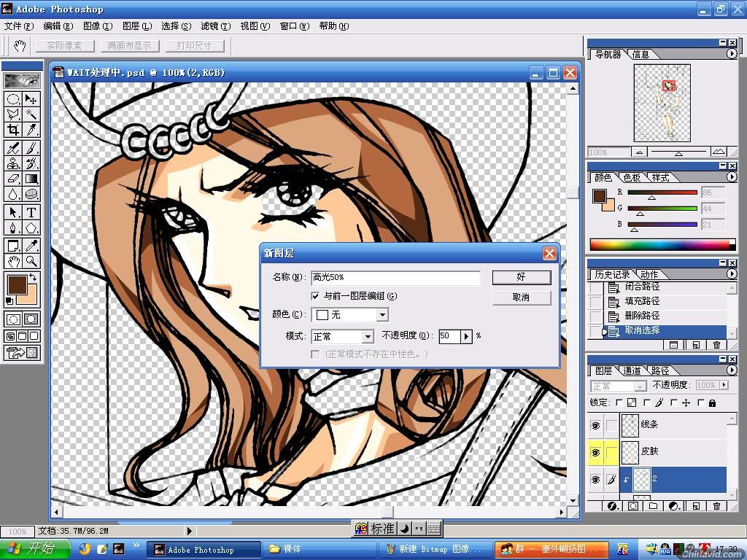Image resolution: width=747 pixels, height=560 pixels.
Task: Select the Sponge tool
Action: (x=31, y=194)
